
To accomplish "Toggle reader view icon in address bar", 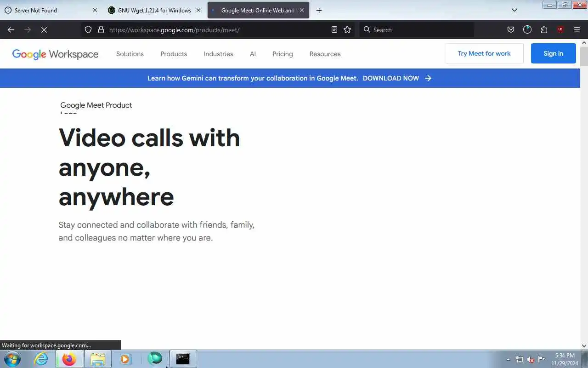I will pyautogui.click(x=334, y=29).
